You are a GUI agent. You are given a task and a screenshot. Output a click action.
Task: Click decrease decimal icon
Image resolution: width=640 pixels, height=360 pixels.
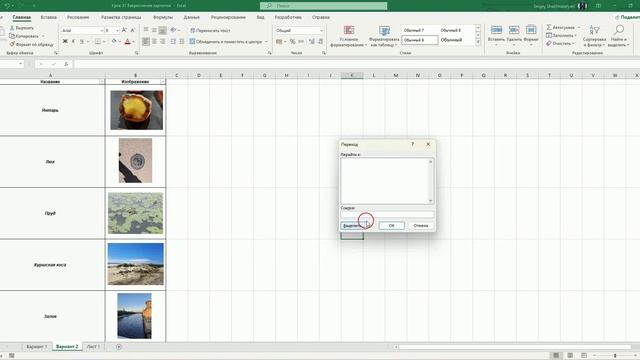pyautogui.click(x=320, y=41)
